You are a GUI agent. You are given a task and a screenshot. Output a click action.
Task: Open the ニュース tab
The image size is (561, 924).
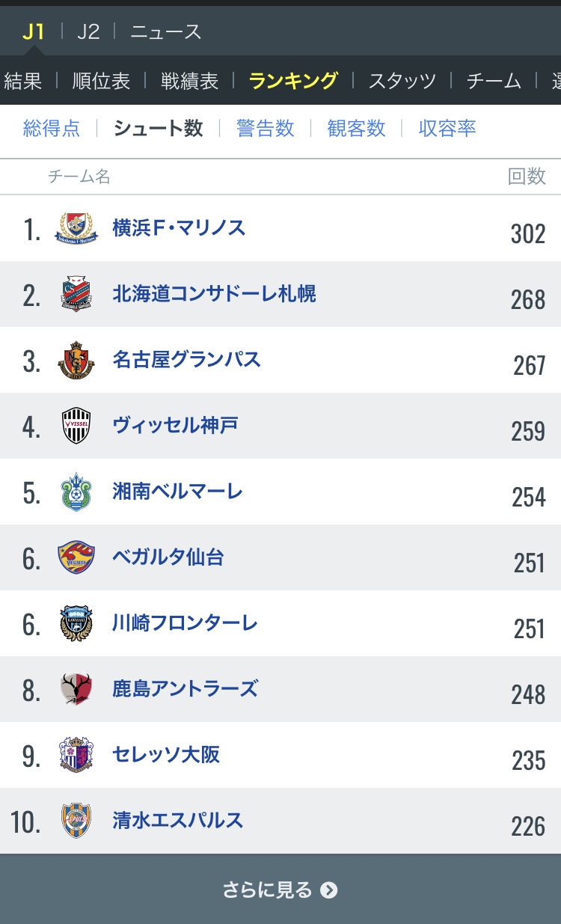pyautogui.click(x=165, y=31)
